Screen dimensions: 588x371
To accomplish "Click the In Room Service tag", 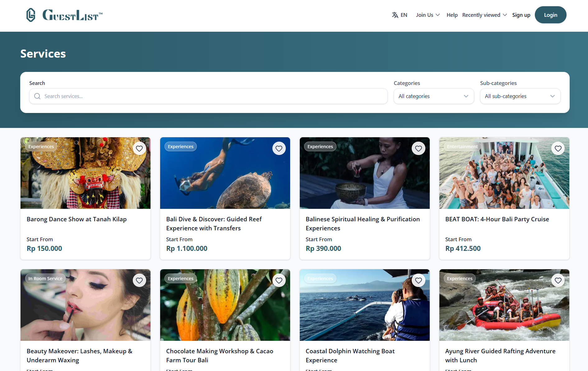I will [x=45, y=279].
